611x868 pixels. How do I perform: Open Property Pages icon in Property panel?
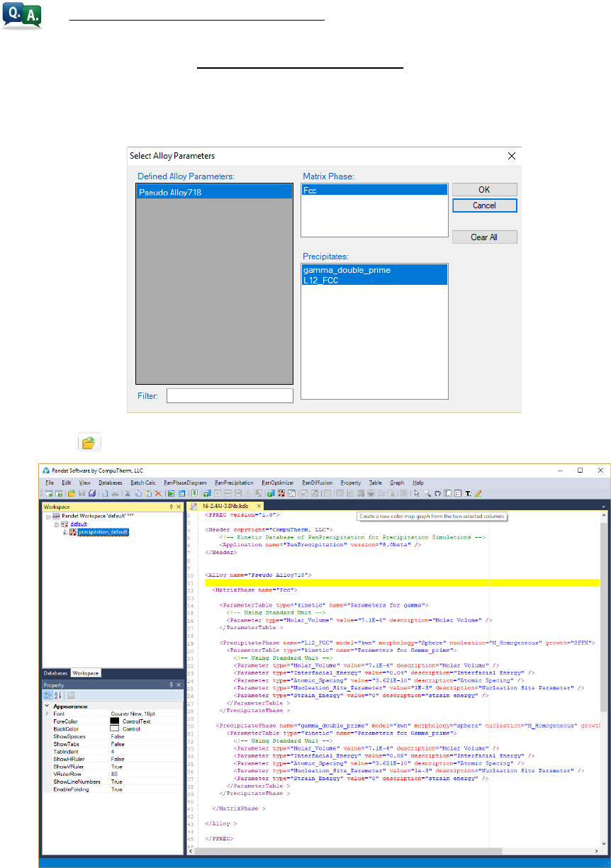point(71,696)
